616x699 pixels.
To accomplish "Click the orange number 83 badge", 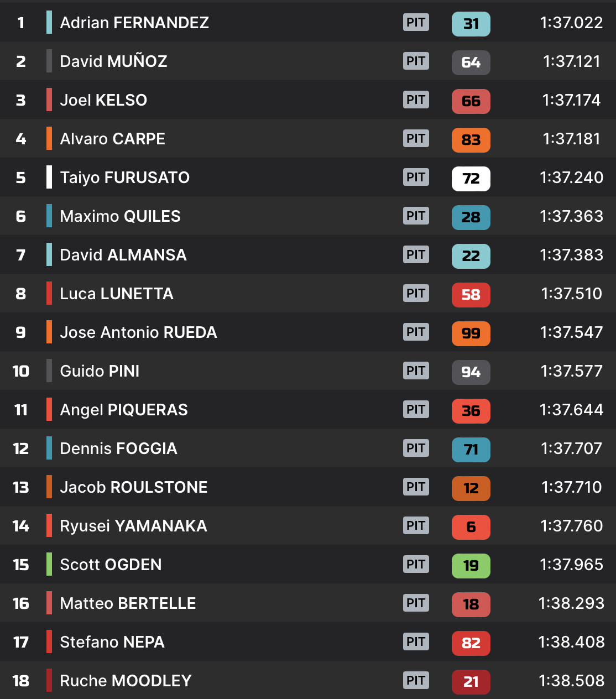I will pyautogui.click(x=471, y=140).
